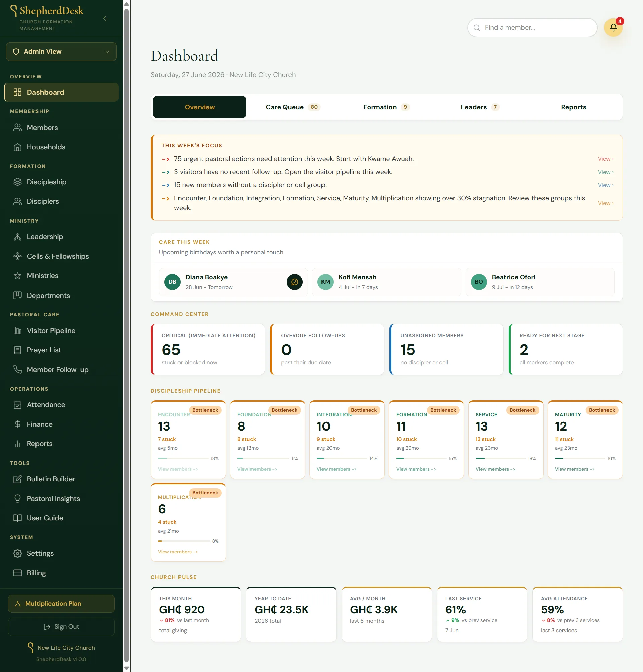Click the Bottleneck badge on Maturity card
Viewport: 643px width, 672px height.
[601, 410]
